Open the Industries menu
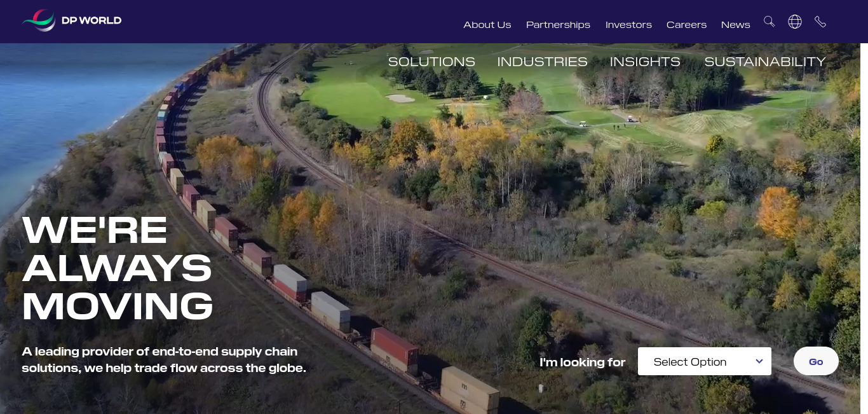868x414 pixels. pyautogui.click(x=542, y=62)
